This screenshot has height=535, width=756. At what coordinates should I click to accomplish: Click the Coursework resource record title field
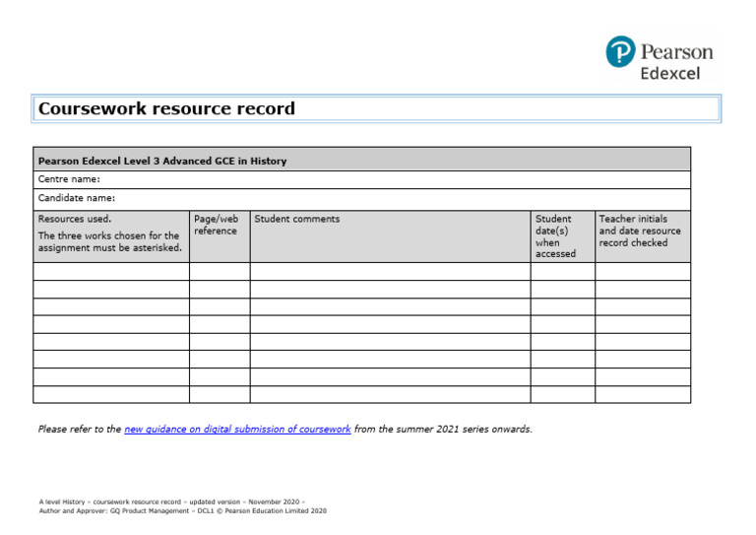(376, 108)
